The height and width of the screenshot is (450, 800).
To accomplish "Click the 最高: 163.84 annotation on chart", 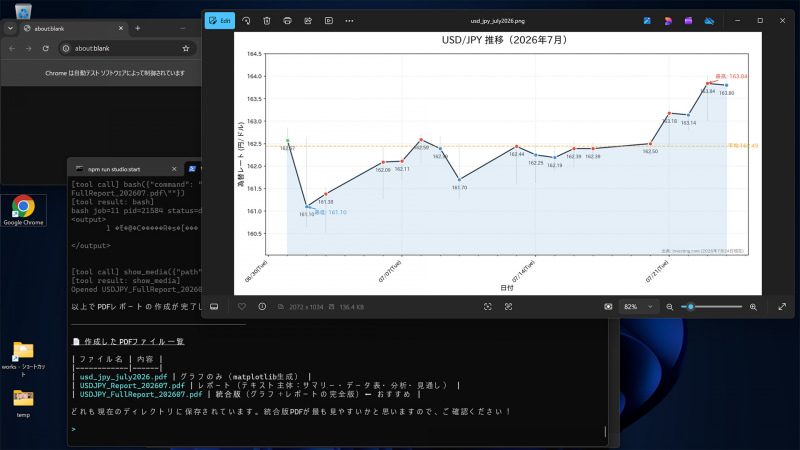I will coord(731,77).
